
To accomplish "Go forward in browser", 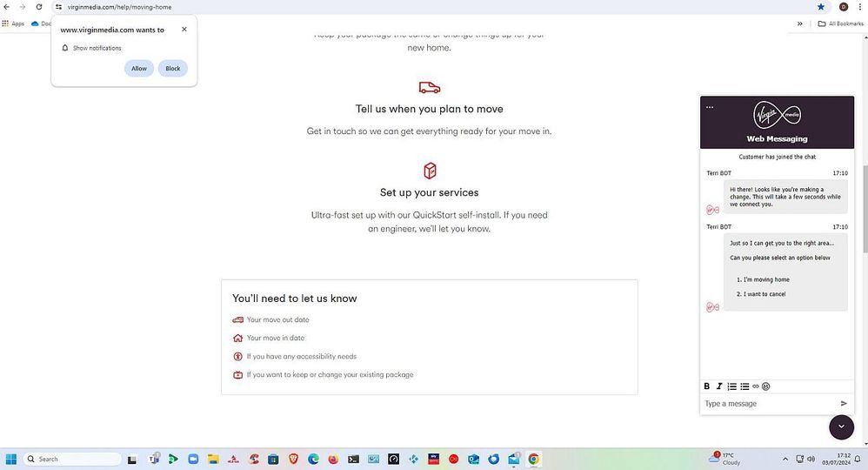I will [23, 7].
